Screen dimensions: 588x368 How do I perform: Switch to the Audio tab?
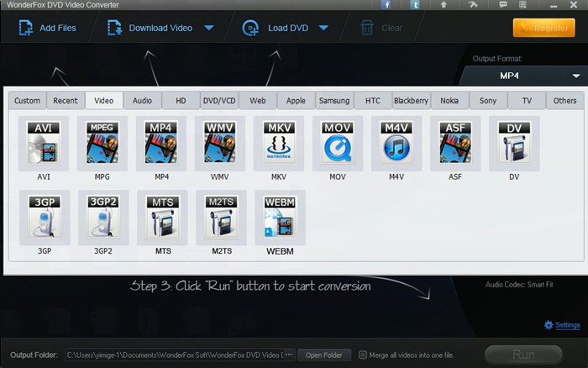click(x=142, y=101)
